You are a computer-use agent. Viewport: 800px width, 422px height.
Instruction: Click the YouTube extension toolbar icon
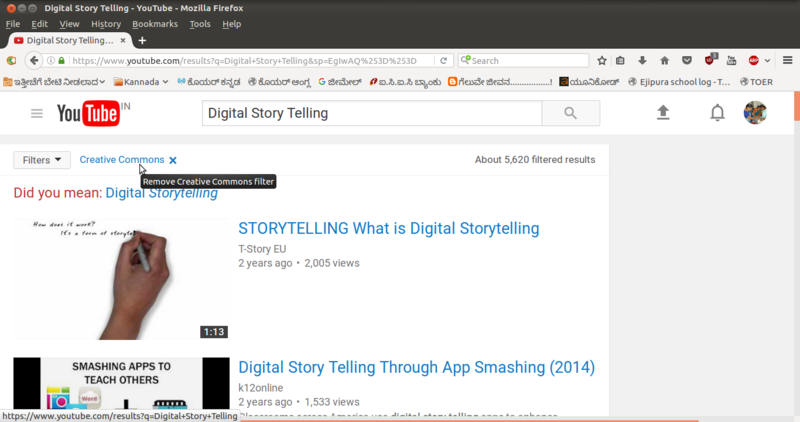(x=731, y=61)
